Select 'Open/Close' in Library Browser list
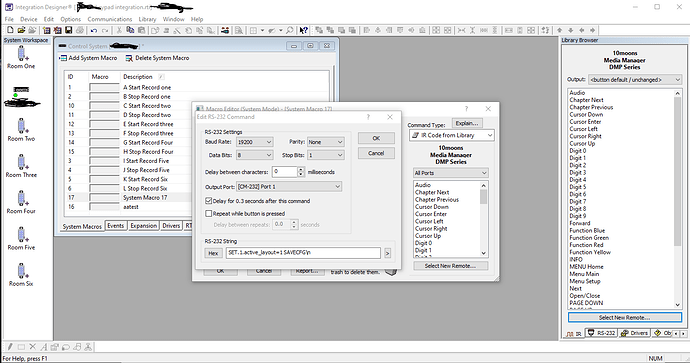Image resolution: width=690 pixels, height=363 pixels. [x=584, y=296]
